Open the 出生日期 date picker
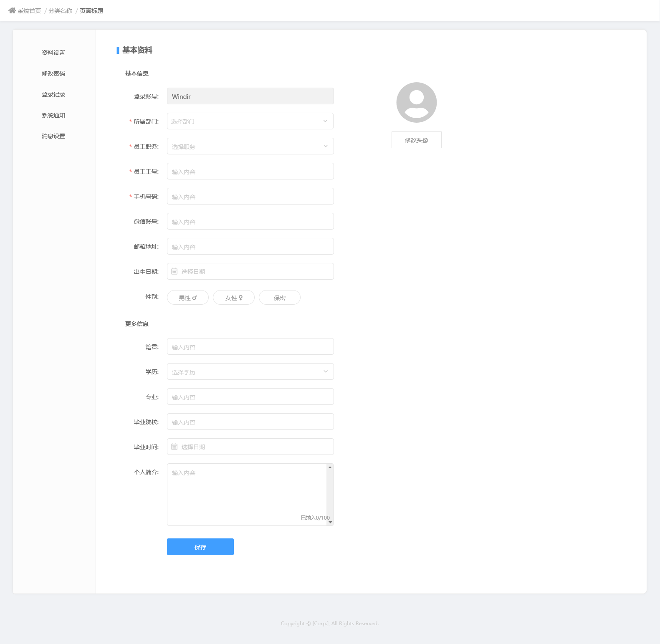Viewport: 660px width, 644px height. pos(250,271)
